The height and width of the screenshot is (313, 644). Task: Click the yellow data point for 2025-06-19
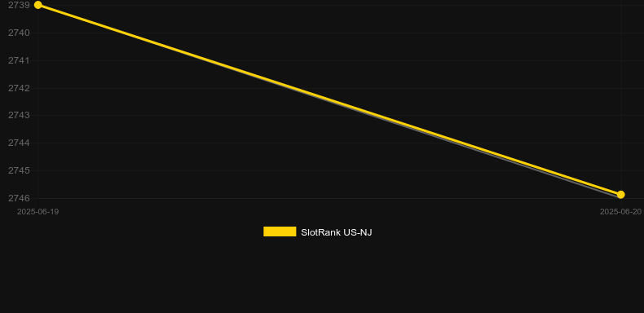click(38, 5)
